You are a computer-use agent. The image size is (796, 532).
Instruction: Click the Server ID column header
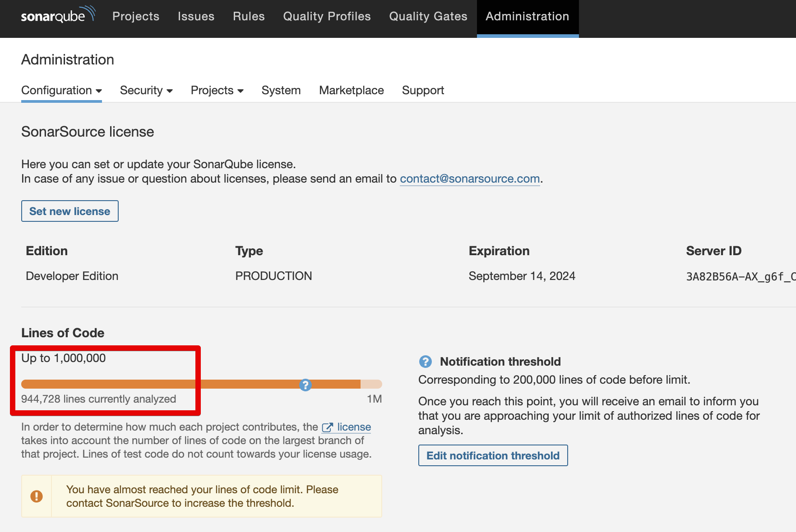click(713, 251)
